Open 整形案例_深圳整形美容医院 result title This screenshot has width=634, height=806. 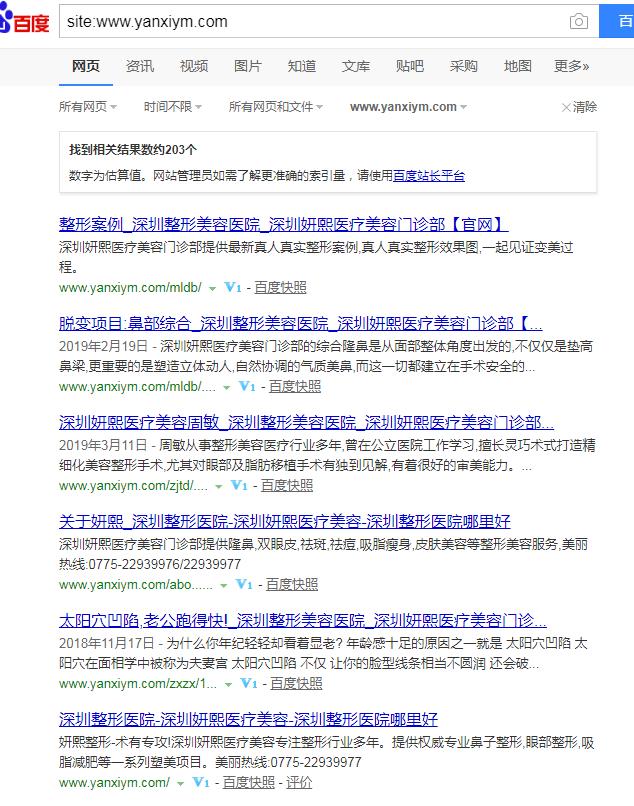click(283, 225)
